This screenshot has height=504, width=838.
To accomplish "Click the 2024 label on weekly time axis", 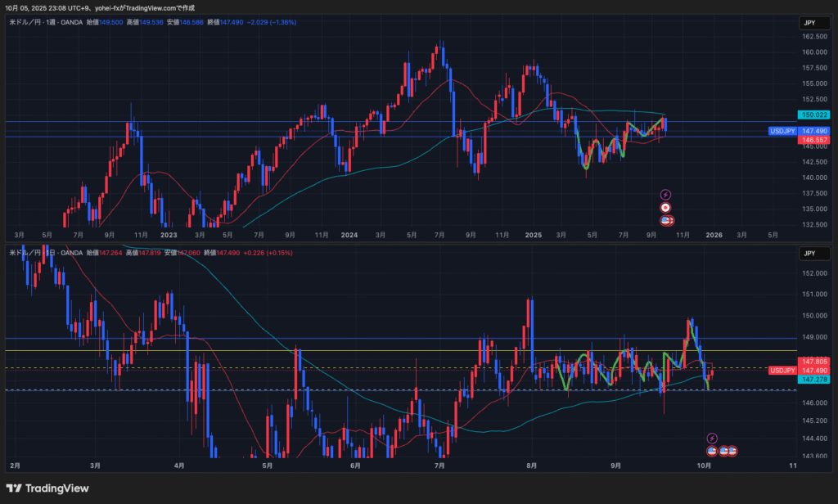I will [x=349, y=235].
